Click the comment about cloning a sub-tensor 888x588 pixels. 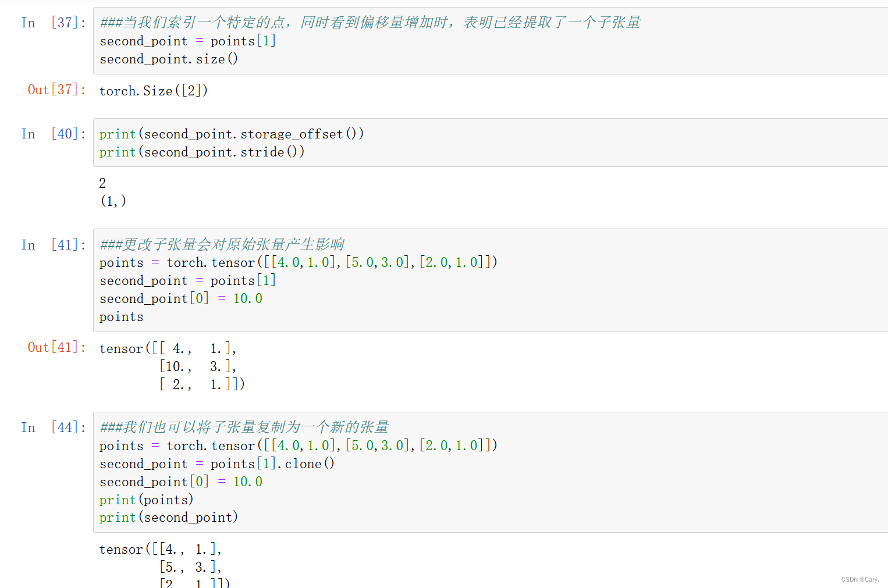[x=244, y=426]
